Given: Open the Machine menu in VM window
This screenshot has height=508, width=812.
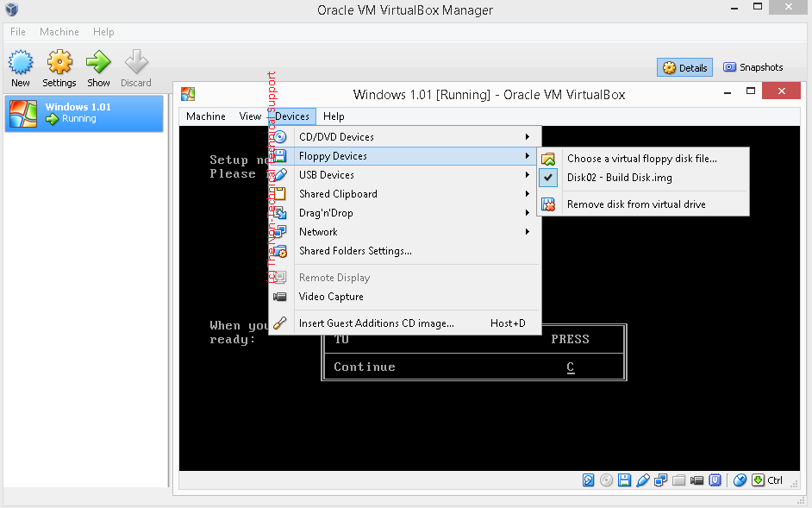Looking at the screenshot, I should point(206,116).
